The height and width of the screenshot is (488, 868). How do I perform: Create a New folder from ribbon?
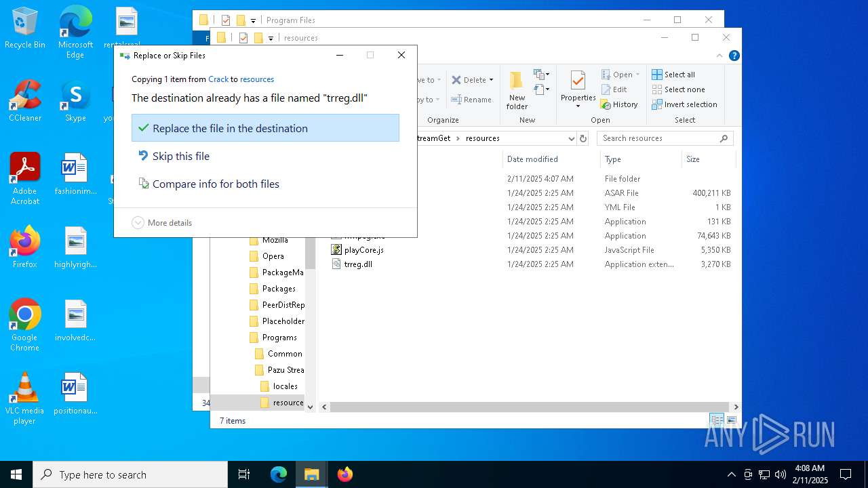pyautogui.click(x=517, y=89)
